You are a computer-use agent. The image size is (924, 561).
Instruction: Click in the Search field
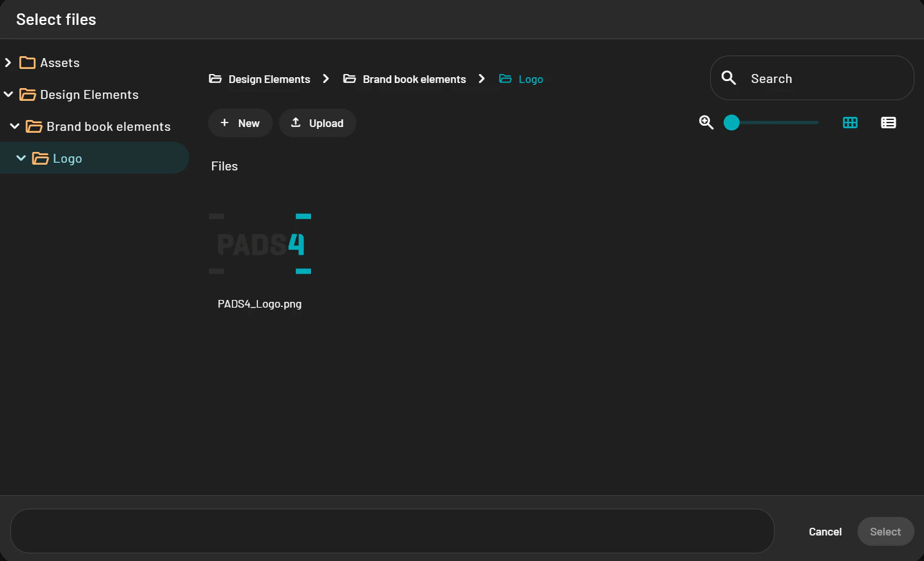812,78
